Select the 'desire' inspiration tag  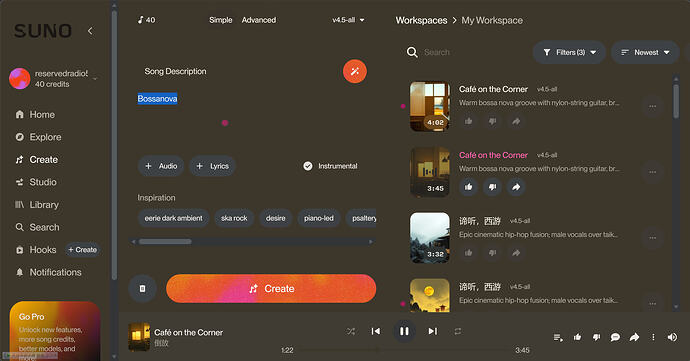[275, 218]
